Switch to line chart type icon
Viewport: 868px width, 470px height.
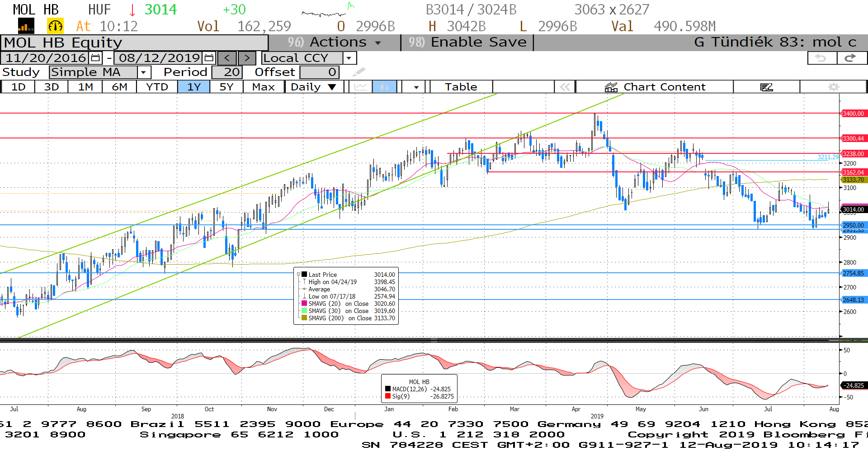(361, 86)
